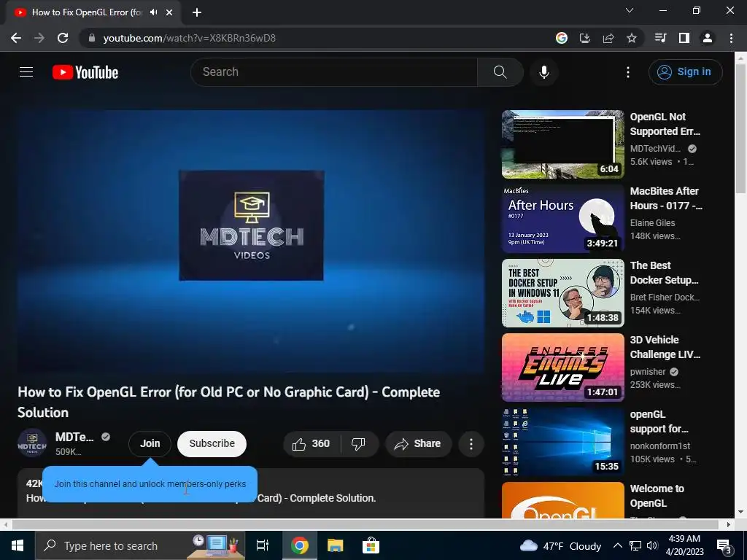Open media controls icon in toolbar
Image resolution: width=747 pixels, height=560 pixels.
click(x=660, y=38)
